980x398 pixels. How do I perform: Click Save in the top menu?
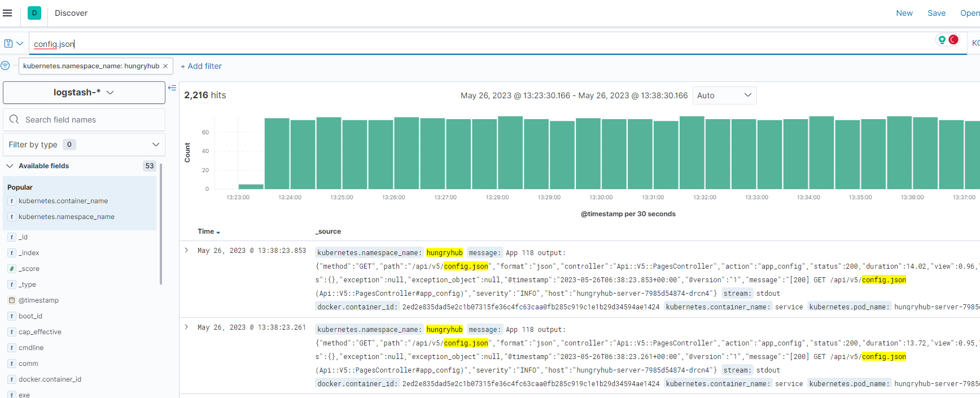[x=936, y=13]
